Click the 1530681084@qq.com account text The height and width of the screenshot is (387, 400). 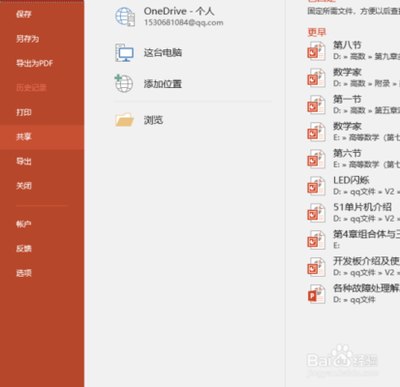coord(184,23)
